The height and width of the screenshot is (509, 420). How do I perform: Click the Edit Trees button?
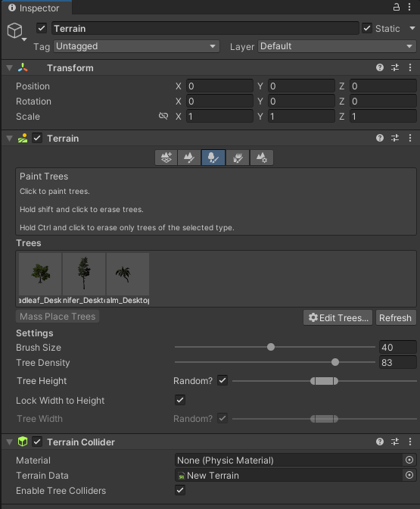[x=338, y=317]
